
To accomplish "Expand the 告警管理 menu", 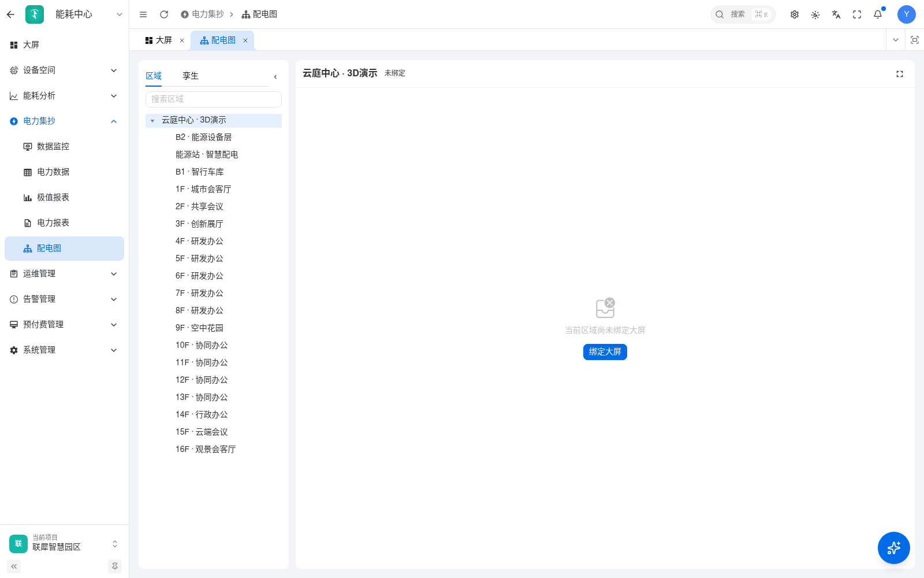I will 64,299.
